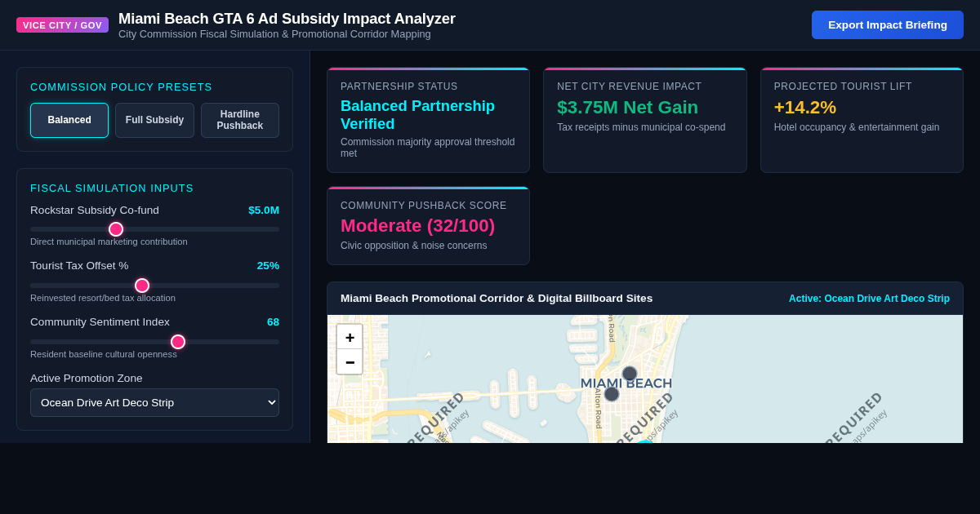Click the '+14.2%' tourist lift figure
The height and width of the screenshot is (514, 980).
pyautogui.click(x=804, y=107)
